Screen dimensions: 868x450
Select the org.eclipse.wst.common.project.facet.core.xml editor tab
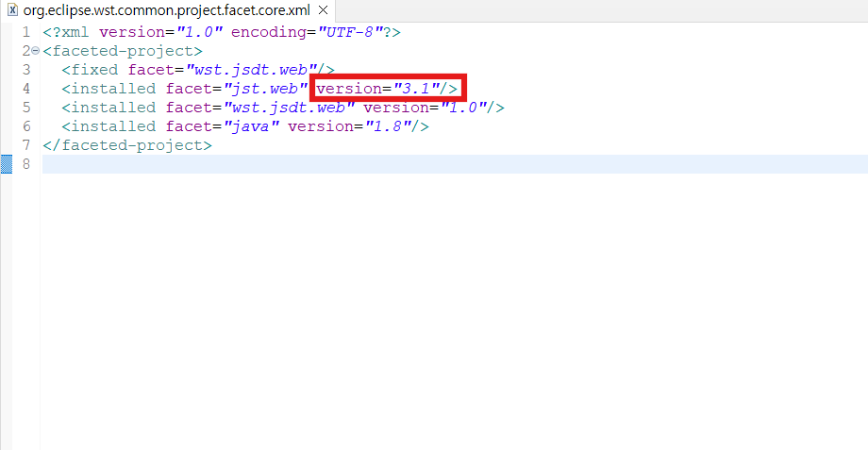coord(166,10)
